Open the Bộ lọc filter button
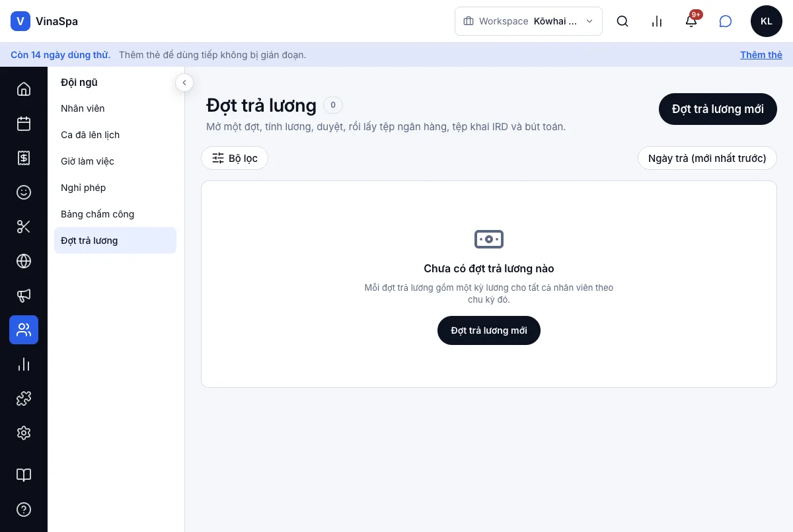This screenshot has width=793, height=532. click(x=235, y=158)
